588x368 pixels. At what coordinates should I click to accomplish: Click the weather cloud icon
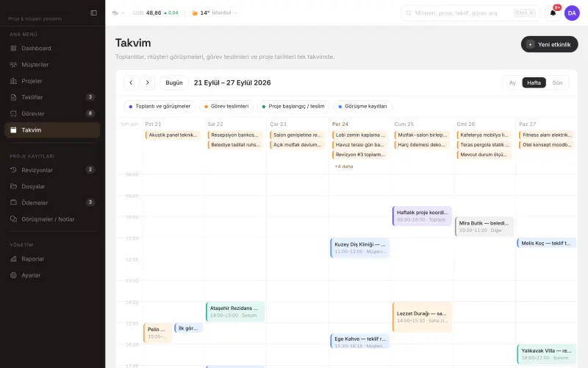pos(195,13)
